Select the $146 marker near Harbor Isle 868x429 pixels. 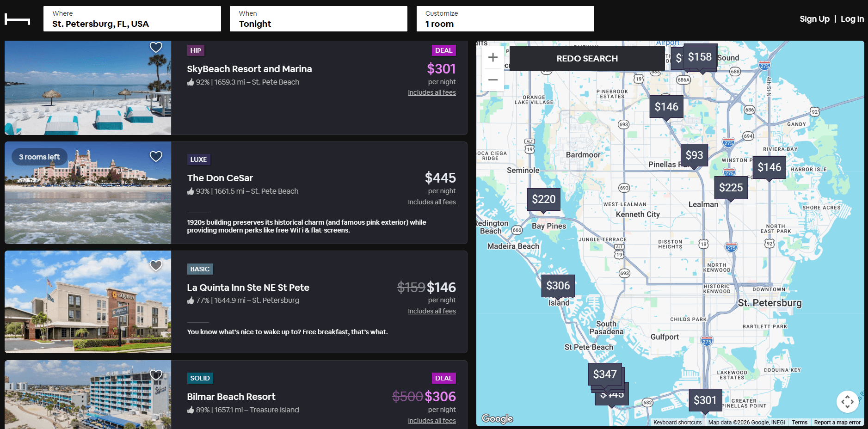pos(769,167)
